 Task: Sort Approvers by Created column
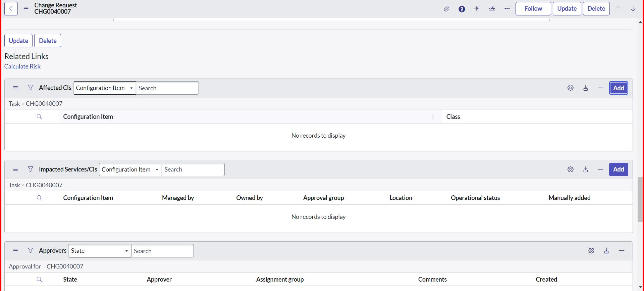(546, 280)
